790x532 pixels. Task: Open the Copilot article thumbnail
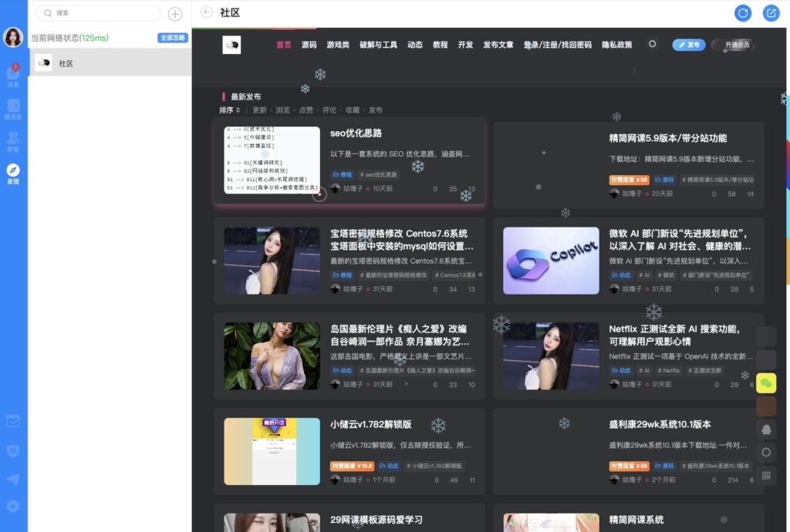[x=551, y=261]
